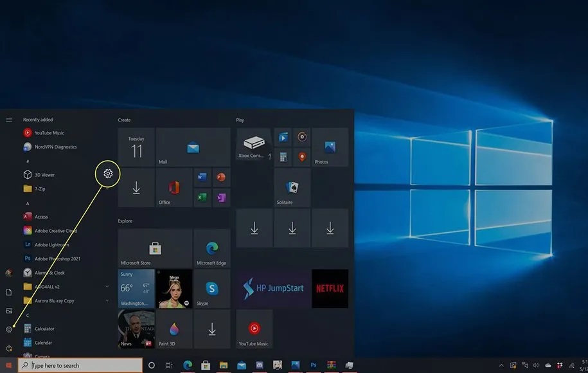Screen dimensions: 588x373
Task: Open the Photos tile
Action: point(330,147)
